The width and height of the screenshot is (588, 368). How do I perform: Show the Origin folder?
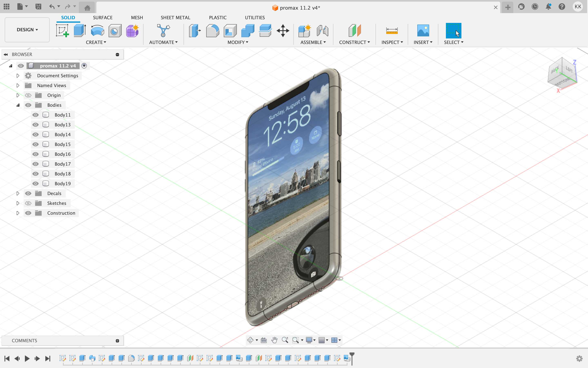point(28,95)
